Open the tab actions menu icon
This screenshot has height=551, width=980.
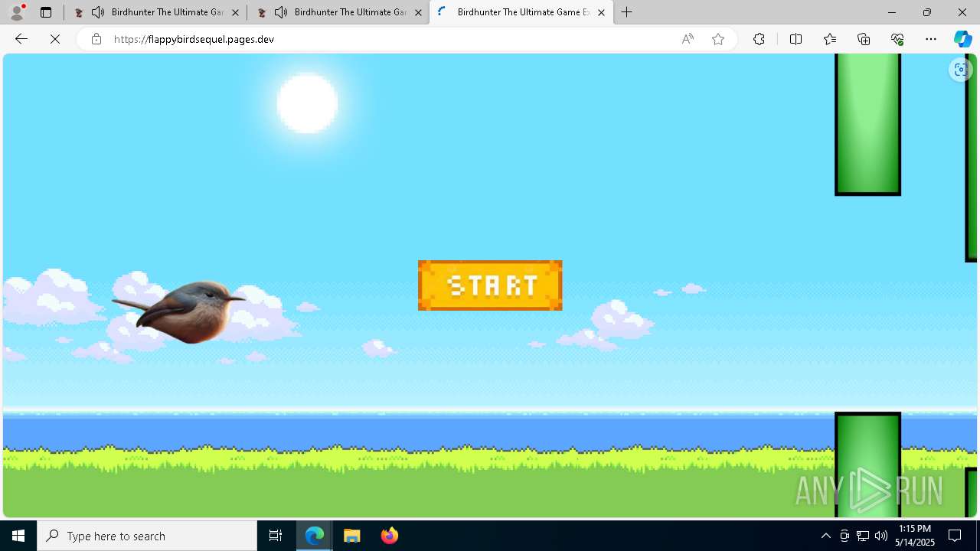point(46,12)
